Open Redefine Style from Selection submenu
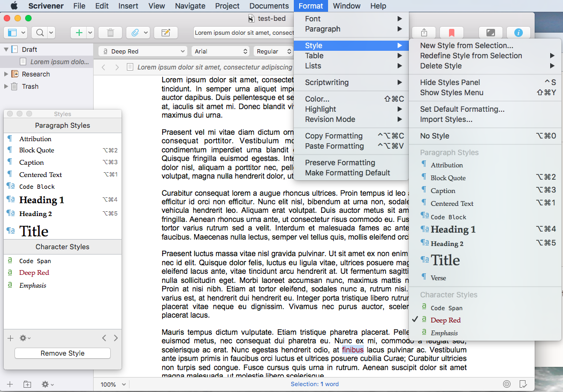This screenshot has width=563, height=392. 485,56
